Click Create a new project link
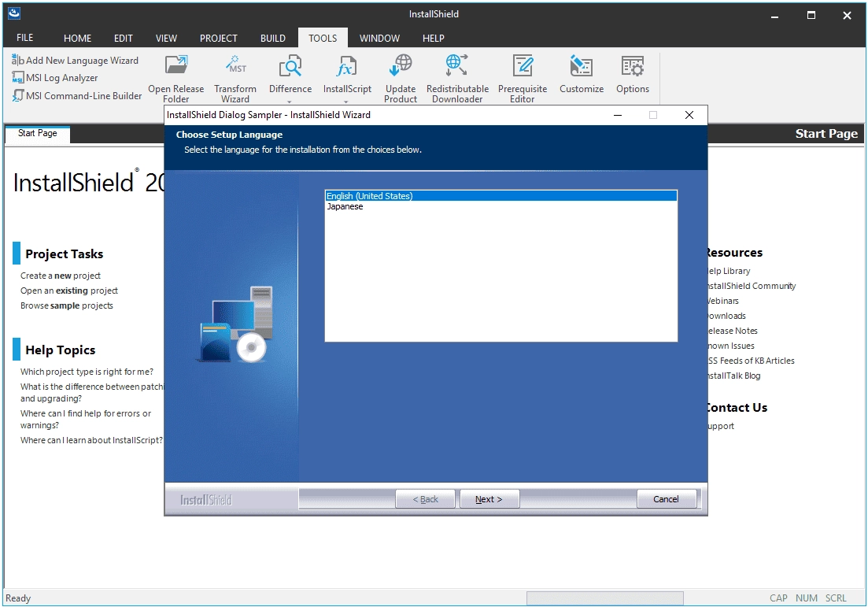 click(x=61, y=276)
